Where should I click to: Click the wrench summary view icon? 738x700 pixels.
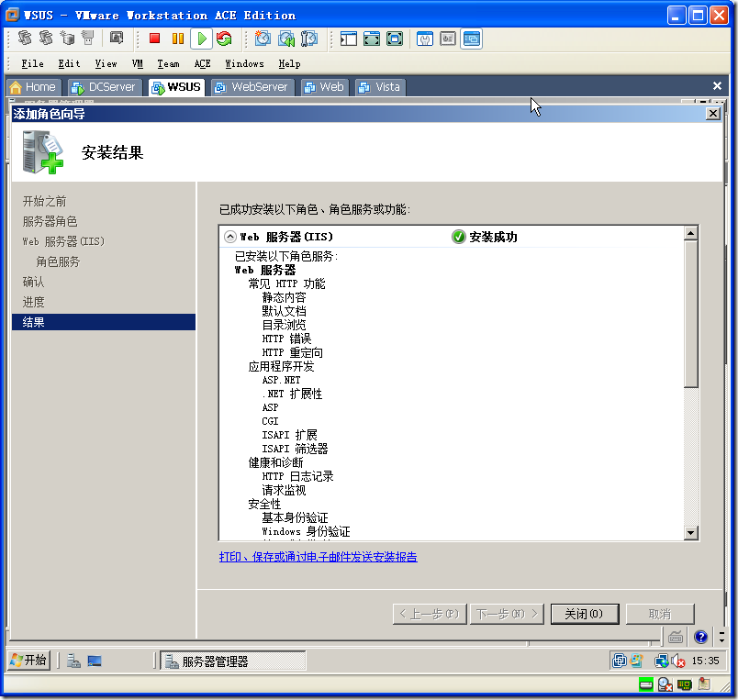click(x=425, y=39)
